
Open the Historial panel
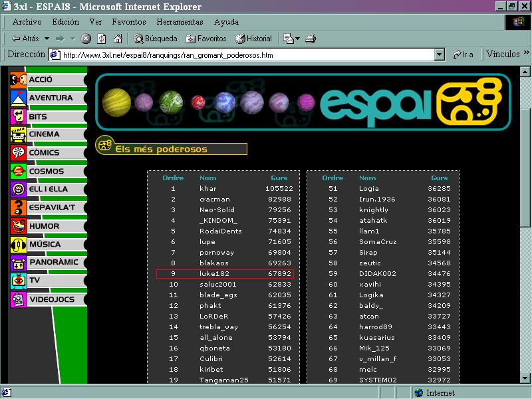point(253,39)
